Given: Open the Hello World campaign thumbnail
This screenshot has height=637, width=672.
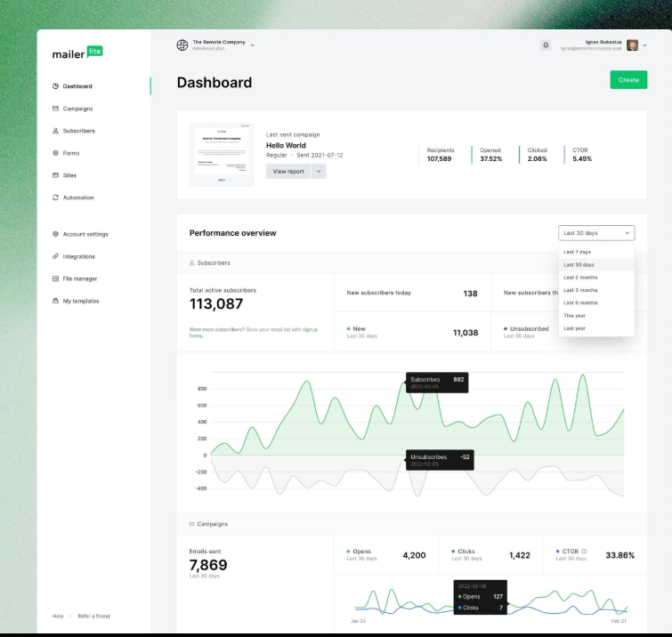Looking at the screenshot, I should pos(222,154).
